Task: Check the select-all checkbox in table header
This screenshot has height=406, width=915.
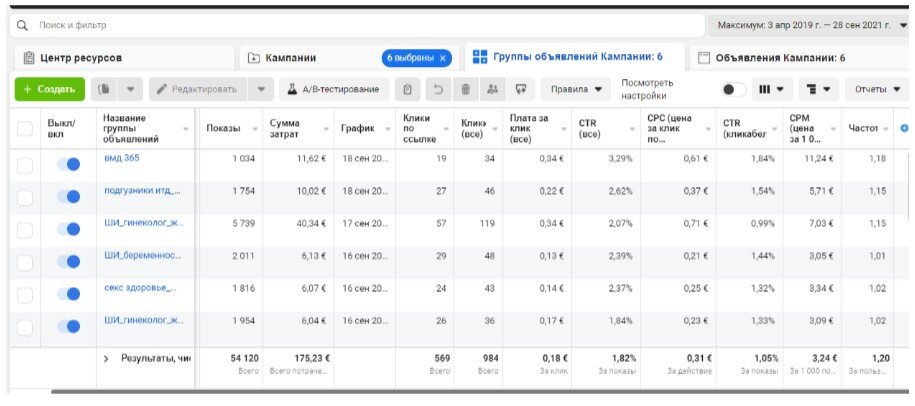Action: pos(25,128)
